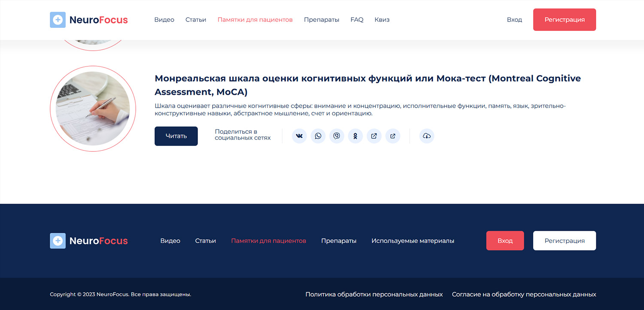Open Политика обработки персональных данных link
644x310 pixels.
pyautogui.click(x=374, y=295)
